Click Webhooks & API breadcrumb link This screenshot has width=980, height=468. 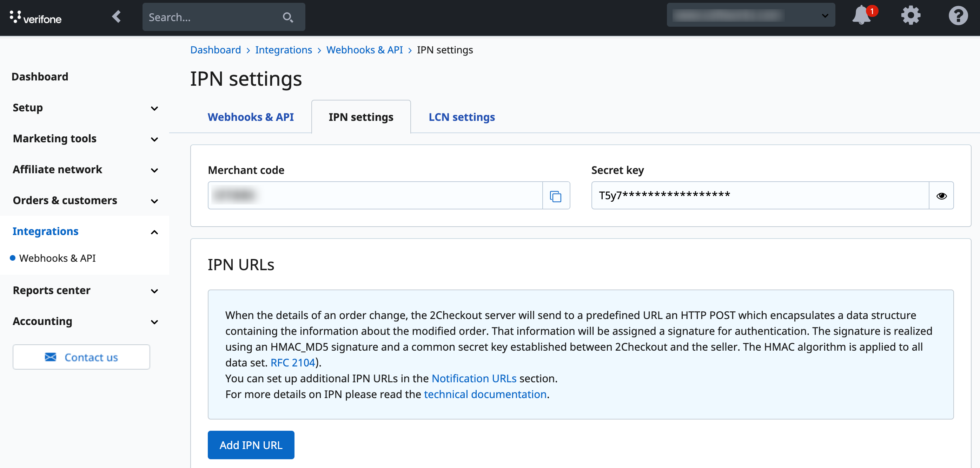[364, 50]
